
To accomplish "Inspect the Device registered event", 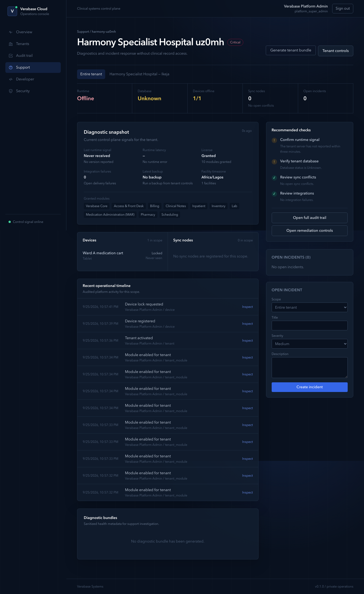I will (247, 324).
